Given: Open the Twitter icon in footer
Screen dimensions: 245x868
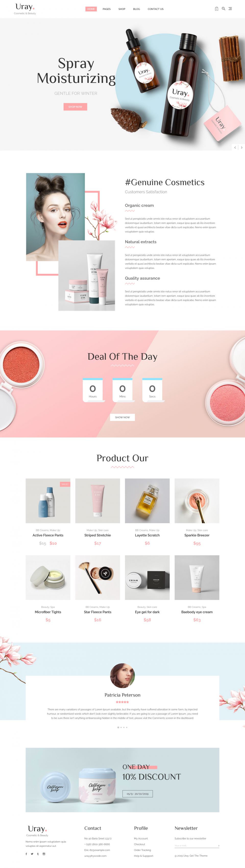Looking at the screenshot, I should (32, 854).
